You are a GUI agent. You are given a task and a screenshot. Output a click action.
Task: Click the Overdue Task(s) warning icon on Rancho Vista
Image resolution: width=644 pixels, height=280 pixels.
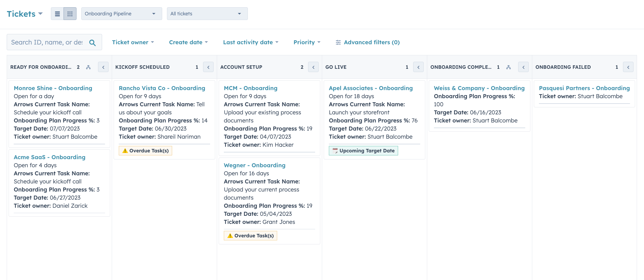click(x=125, y=151)
